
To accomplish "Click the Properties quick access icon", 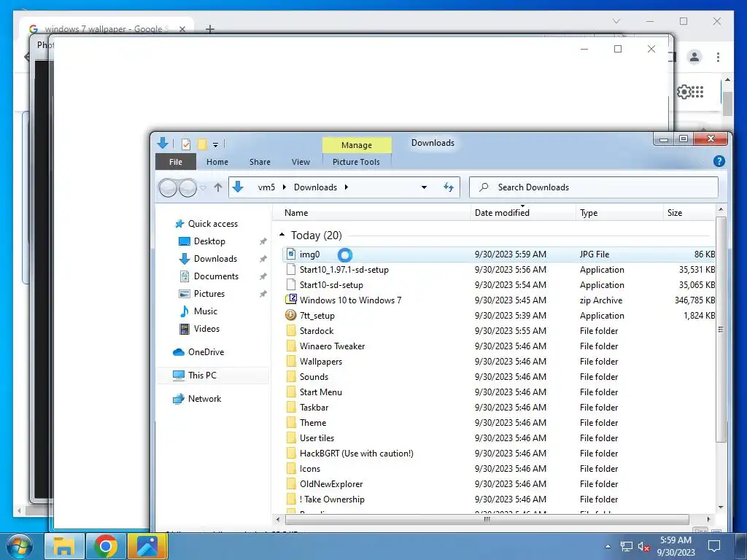I will coord(186,144).
